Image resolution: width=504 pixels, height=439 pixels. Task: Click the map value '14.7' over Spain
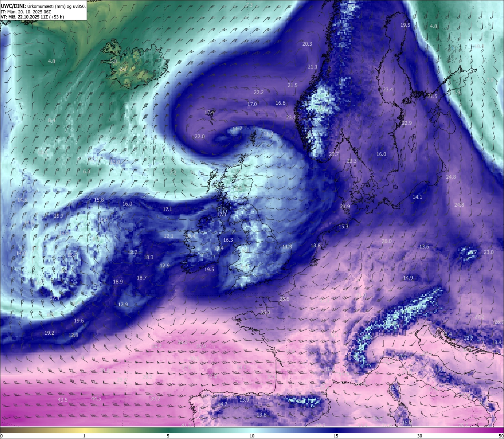point(222,404)
